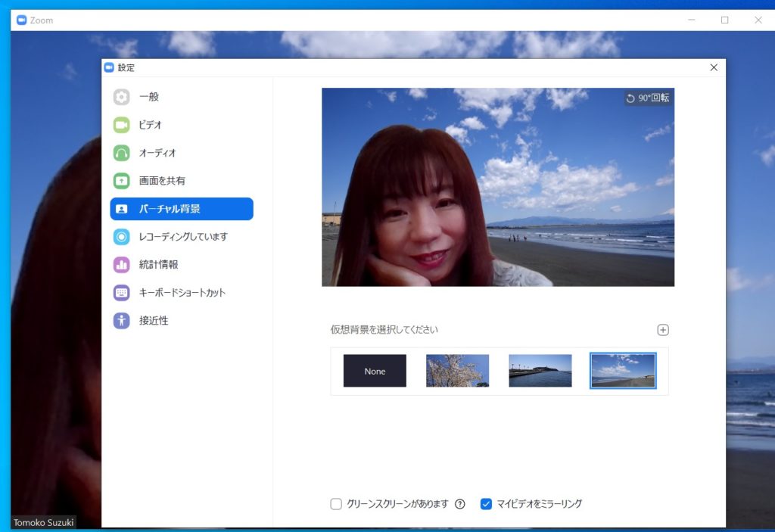Go to 画面を共有 (Share Screen) settings
This screenshot has width=775, height=532.
[x=182, y=180]
